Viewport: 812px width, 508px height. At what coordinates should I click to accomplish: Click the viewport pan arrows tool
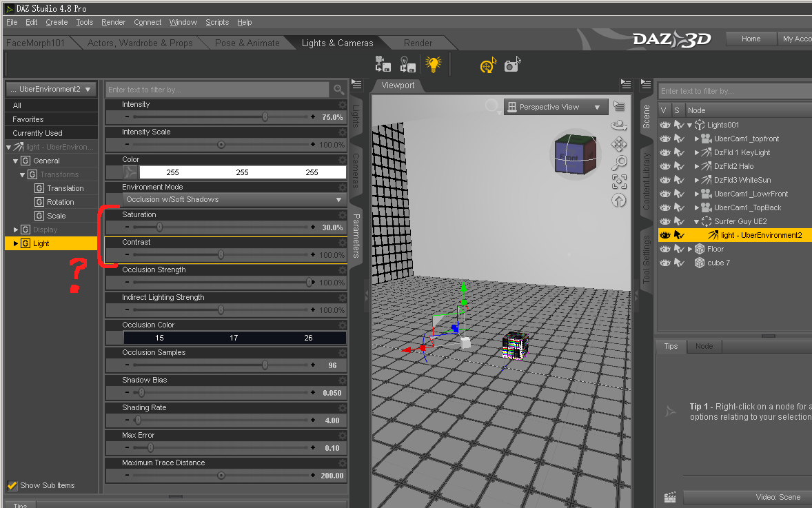[x=619, y=144]
